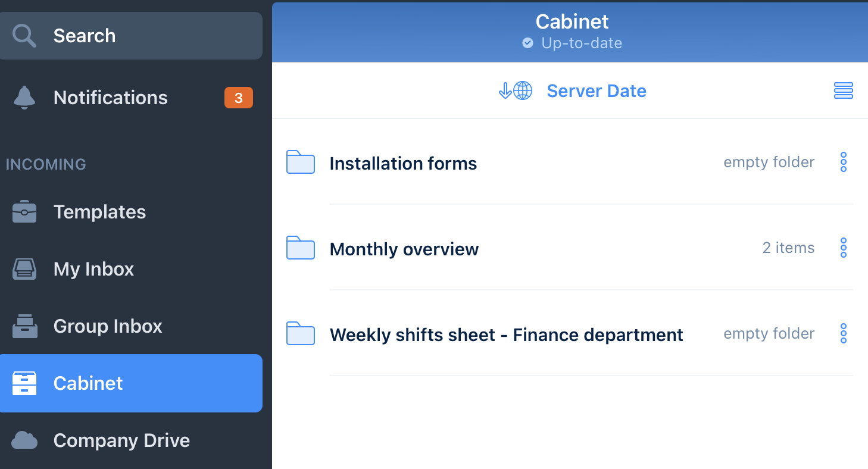Viewport: 868px width, 469px height.
Task: Click the orange notification count badge
Action: point(238,97)
